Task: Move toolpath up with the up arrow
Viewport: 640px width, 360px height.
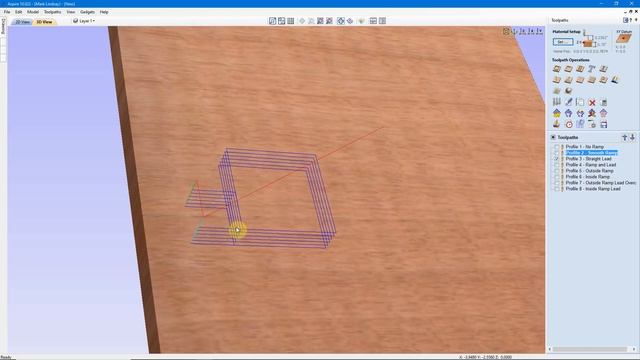Action: pos(624,138)
